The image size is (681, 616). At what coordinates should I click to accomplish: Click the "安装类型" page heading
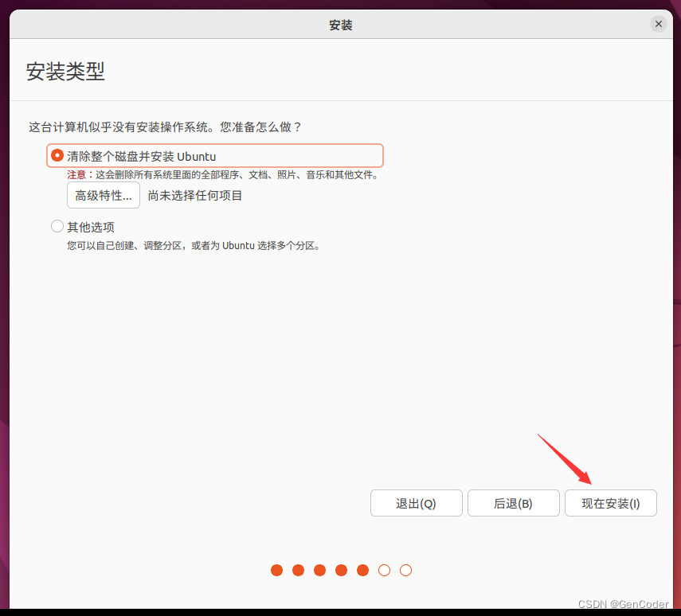pyautogui.click(x=65, y=71)
